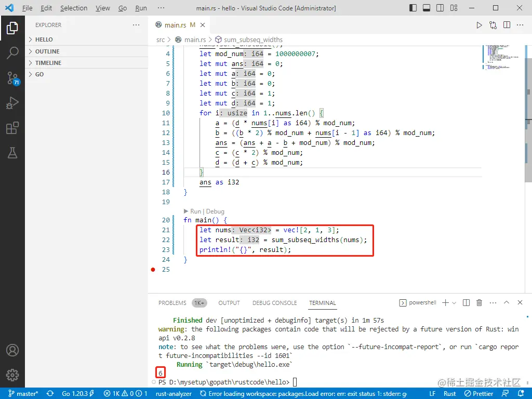This screenshot has height=399, width=532.
Task: Expand the GO section
Action: [87, 74]
